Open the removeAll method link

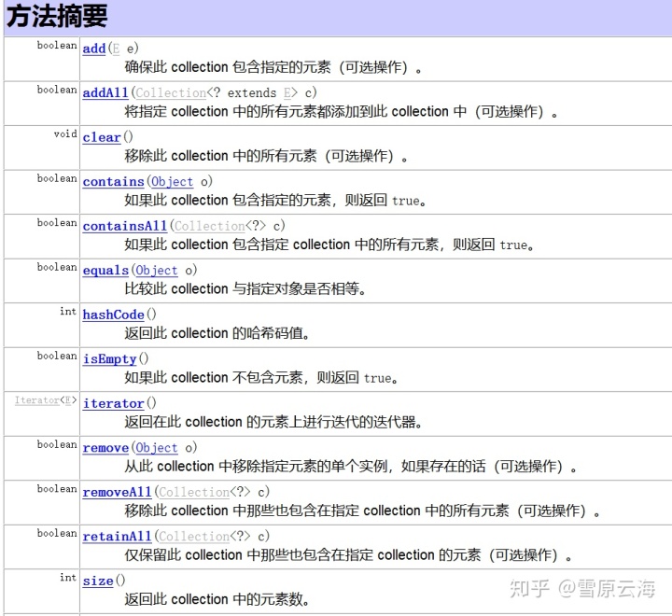[x=117, y=492]
